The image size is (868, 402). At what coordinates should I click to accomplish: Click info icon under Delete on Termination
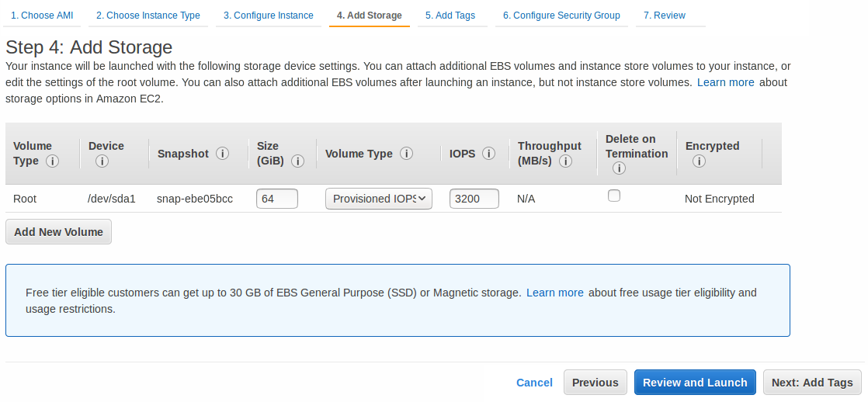[x=619, y=168]
